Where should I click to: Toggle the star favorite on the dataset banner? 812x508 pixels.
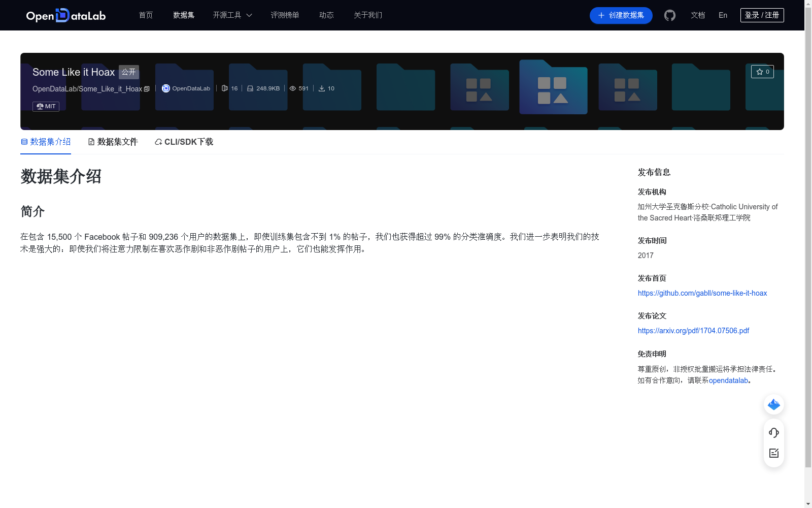[762, 72]
